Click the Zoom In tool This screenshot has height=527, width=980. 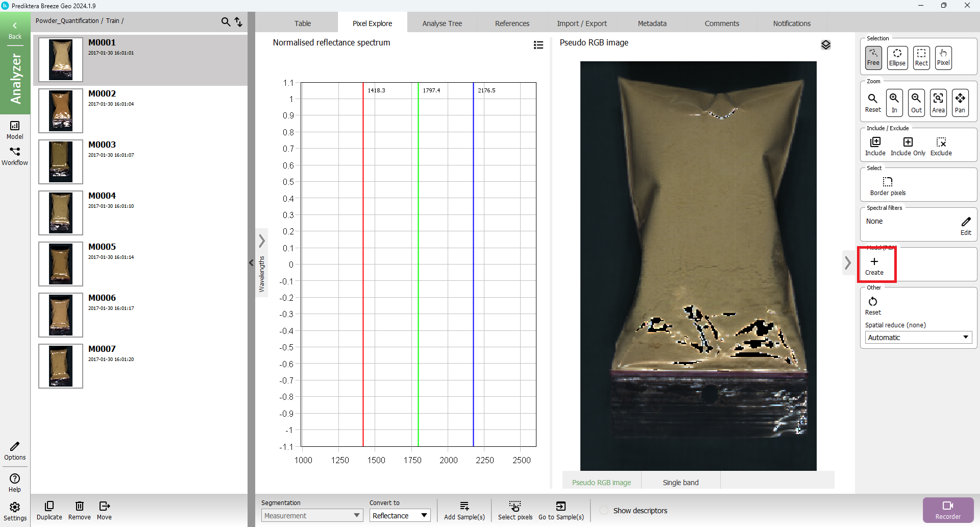894,102
